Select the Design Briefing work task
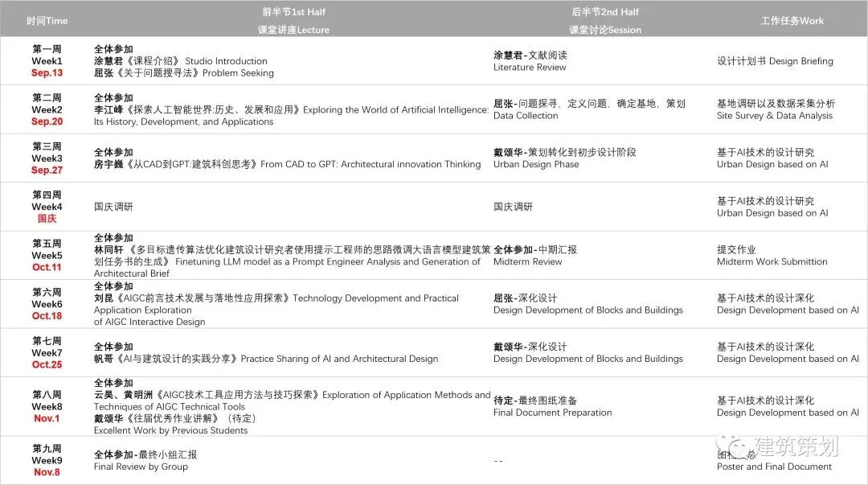This screenshot has height=485, width=868. pyautogui.click(x=775, y=61)
